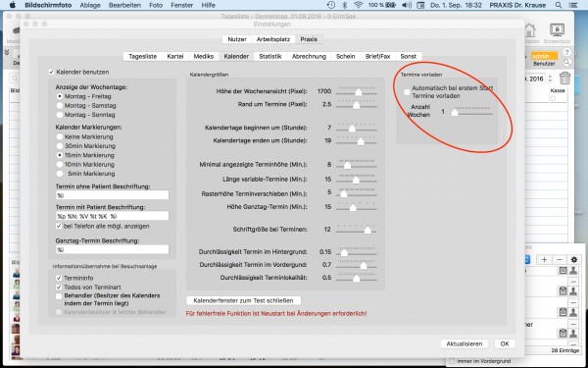
Task: Click the minus button beside the gear
Action: pyautogui.click(x=560, y=259)
